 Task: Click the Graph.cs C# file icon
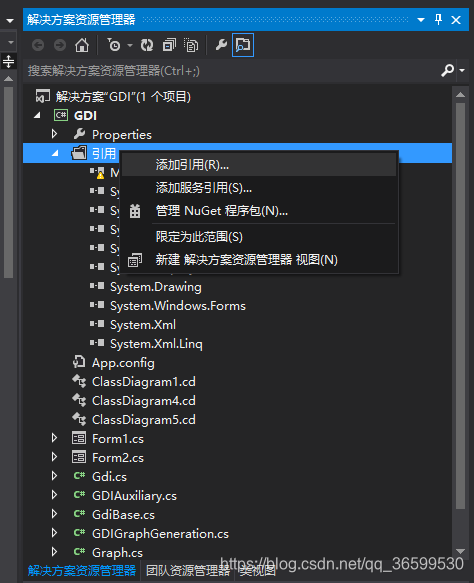(x=79, y=551)
